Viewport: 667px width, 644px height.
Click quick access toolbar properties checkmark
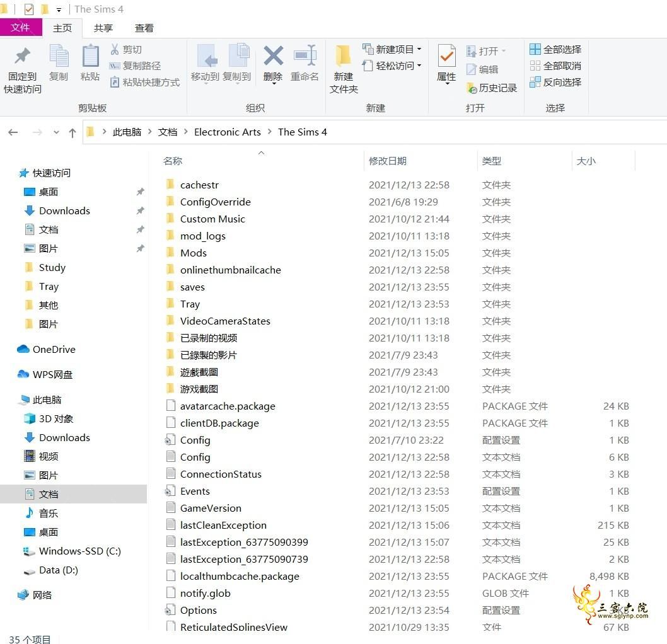29,9
